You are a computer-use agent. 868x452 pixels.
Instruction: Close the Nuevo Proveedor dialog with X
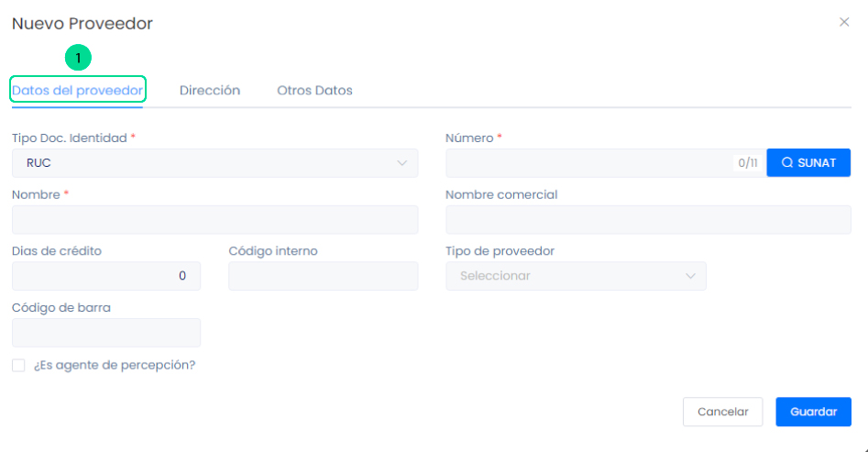click(844, 22)
